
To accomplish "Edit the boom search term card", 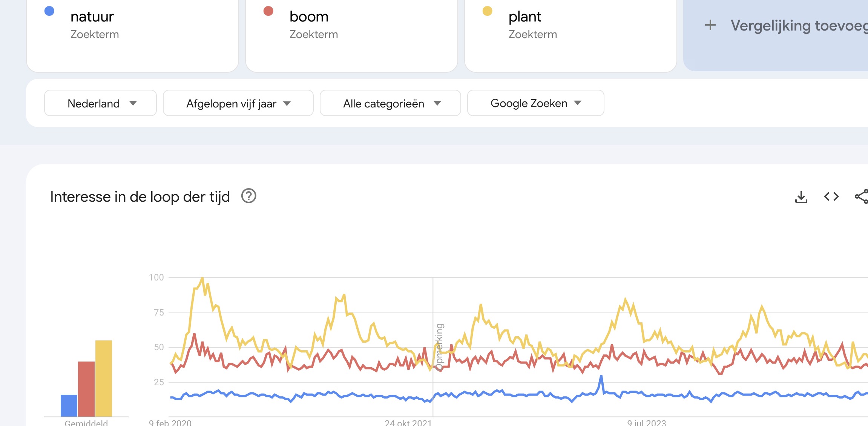I will coord(309,17).
